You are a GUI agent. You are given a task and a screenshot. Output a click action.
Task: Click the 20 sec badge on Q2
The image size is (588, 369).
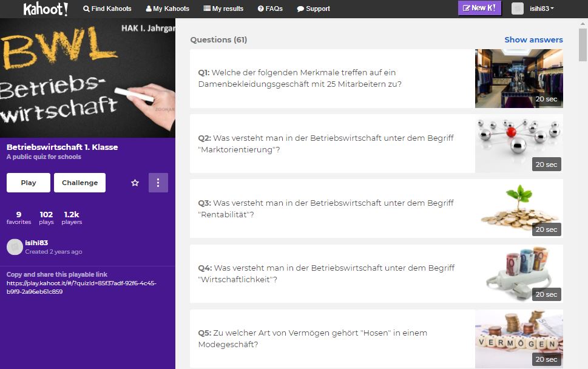(x=546, y=164)
